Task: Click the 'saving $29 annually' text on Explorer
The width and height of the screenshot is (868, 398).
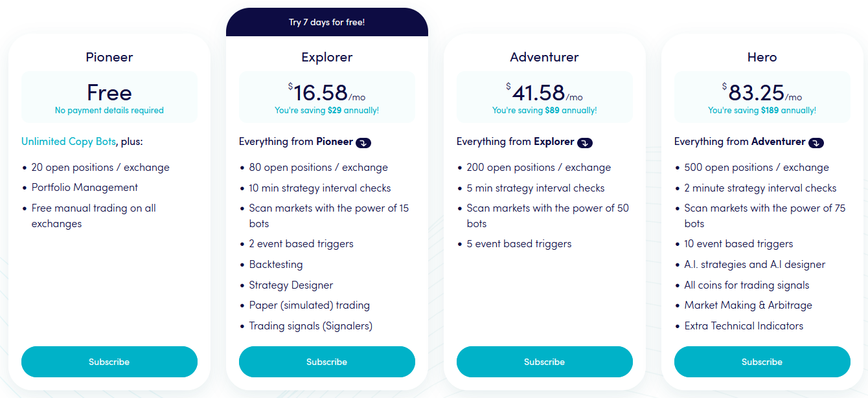Action: tap(326, 110)
